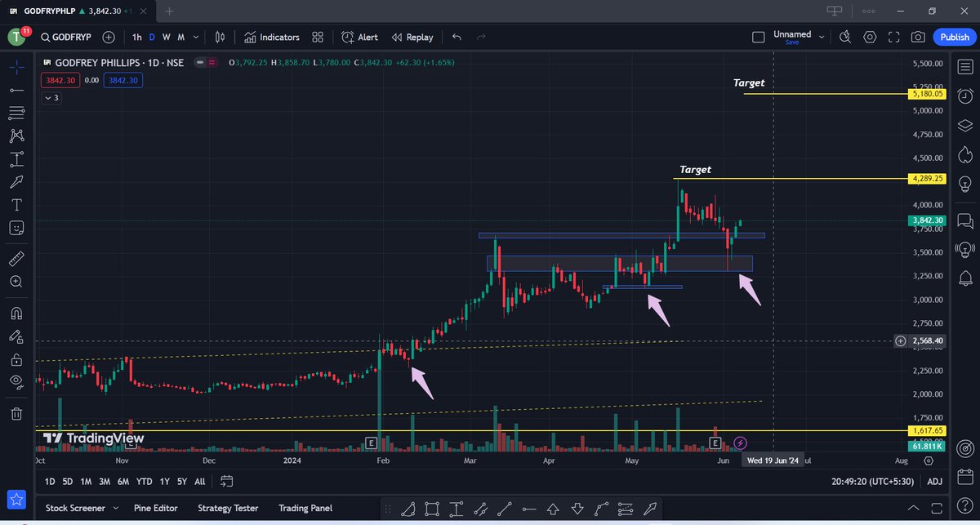The height and width of the screenshot is (525, 980).
Task: Collapse the indicator legend showing 3
Action: click(51, 98)
